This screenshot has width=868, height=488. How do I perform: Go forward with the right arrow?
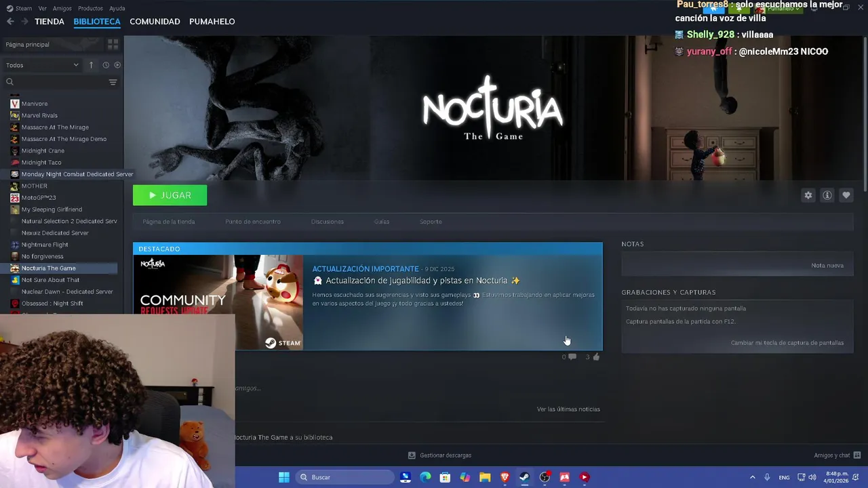click(x=24, y=22)
